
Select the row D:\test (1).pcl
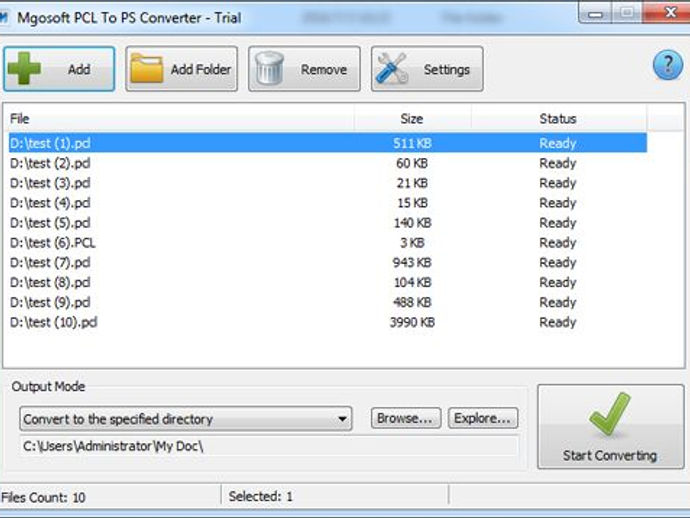pyautogui.click(x=328, y=143)
